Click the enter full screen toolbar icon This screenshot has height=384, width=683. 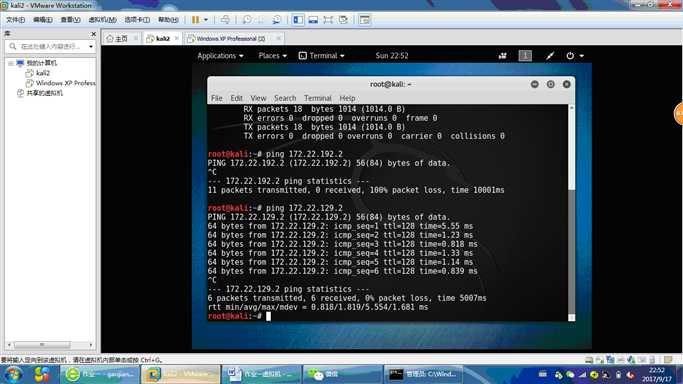(x=328, y=20)
